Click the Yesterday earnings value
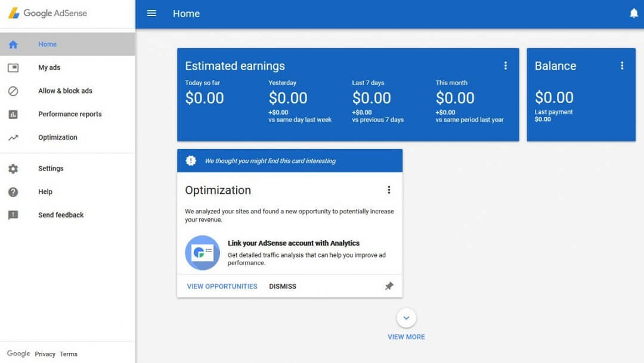 point(288,98)
